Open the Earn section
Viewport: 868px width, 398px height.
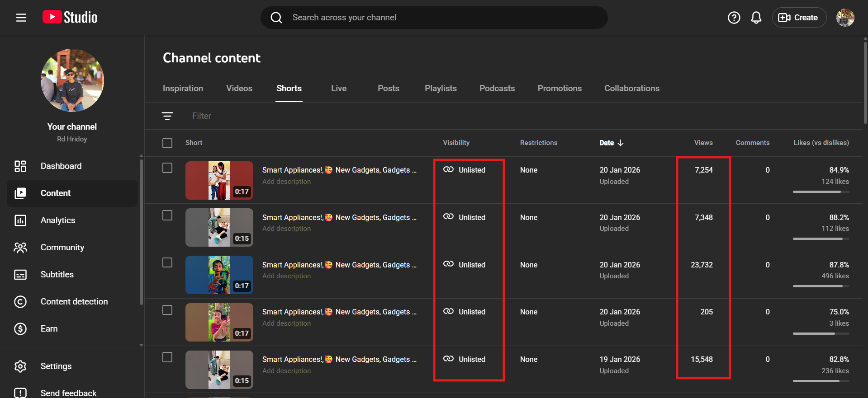click(x=49, y=329)
